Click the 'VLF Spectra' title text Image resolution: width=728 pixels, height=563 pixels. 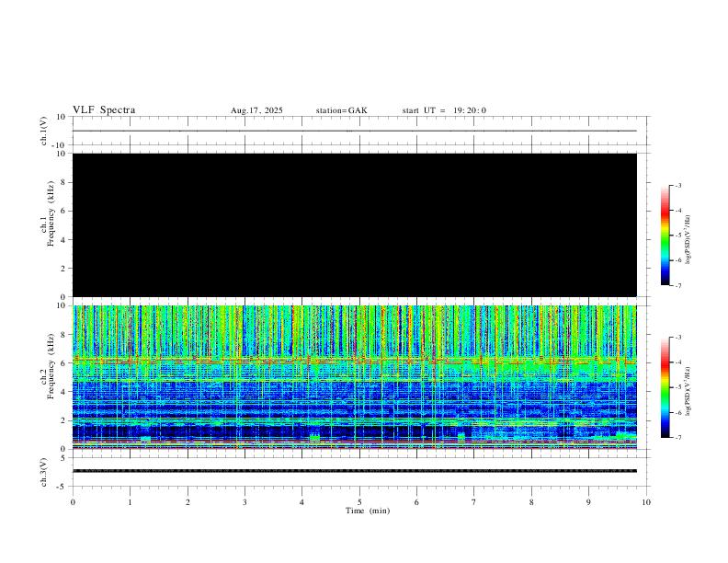point(104,110)
